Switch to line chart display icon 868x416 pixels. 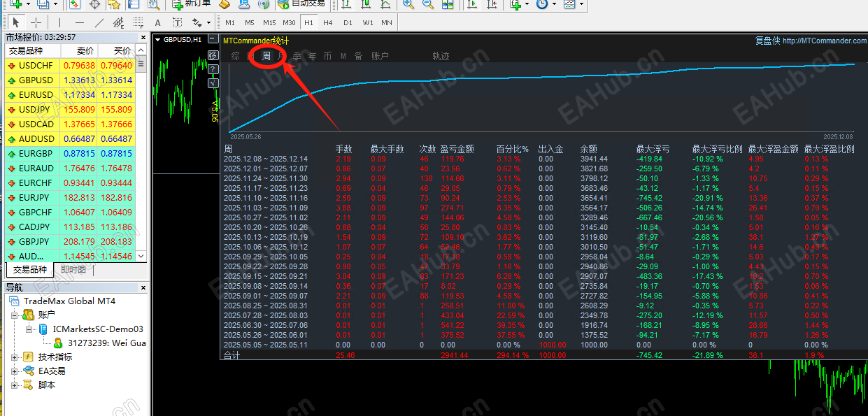click(385, 4)
